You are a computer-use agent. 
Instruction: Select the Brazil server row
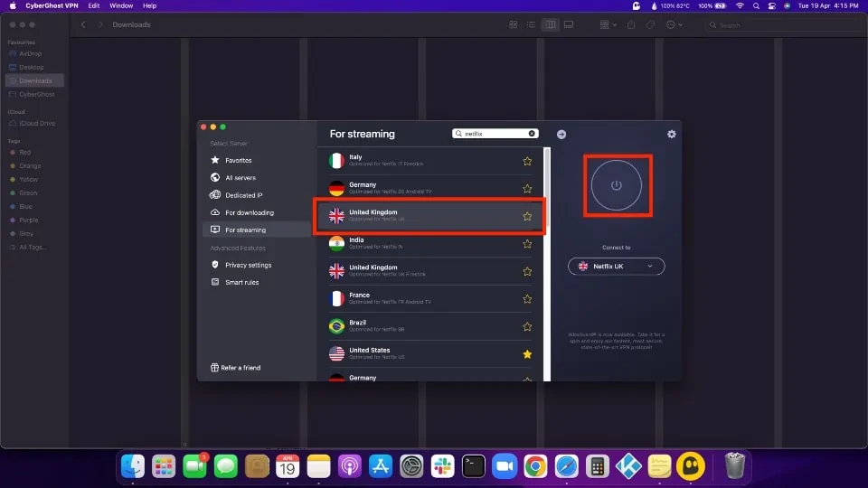coord(430,326)
